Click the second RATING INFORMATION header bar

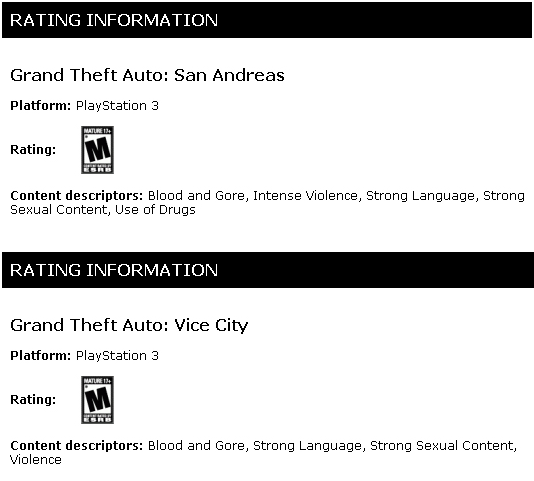[x=268, y=270]
